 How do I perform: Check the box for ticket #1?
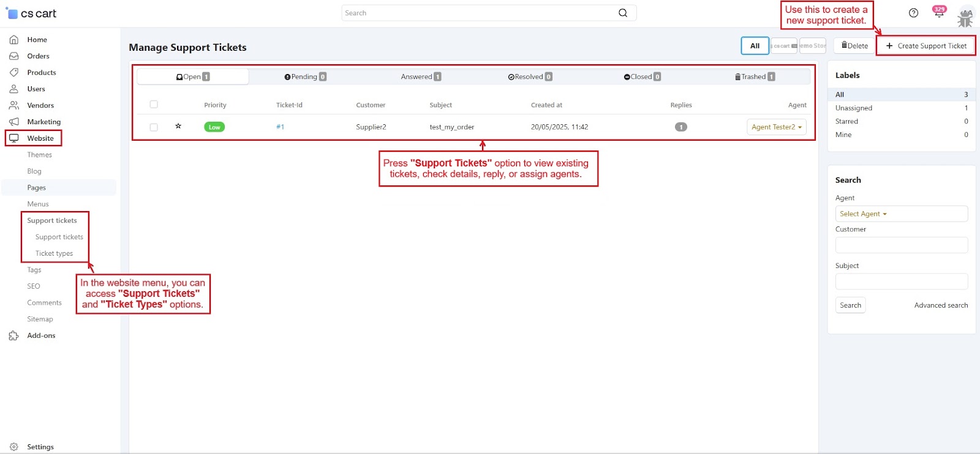click(x=154, y=127)
